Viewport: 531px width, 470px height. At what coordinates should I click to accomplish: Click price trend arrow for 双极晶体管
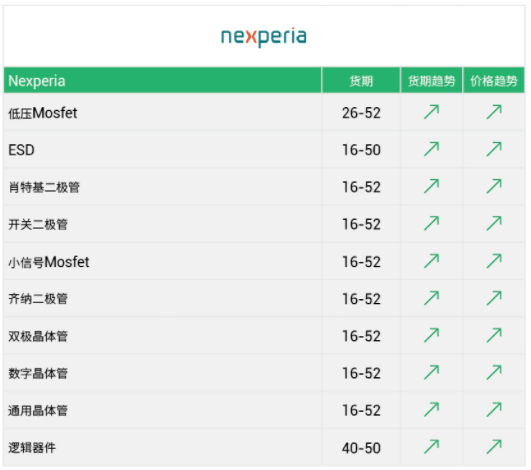[494, 335]
